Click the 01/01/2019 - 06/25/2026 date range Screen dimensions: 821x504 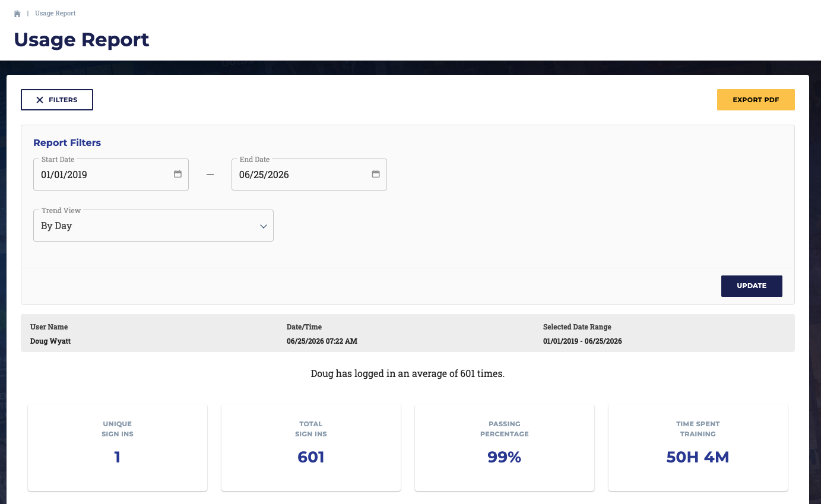click(x=582, y=341)
